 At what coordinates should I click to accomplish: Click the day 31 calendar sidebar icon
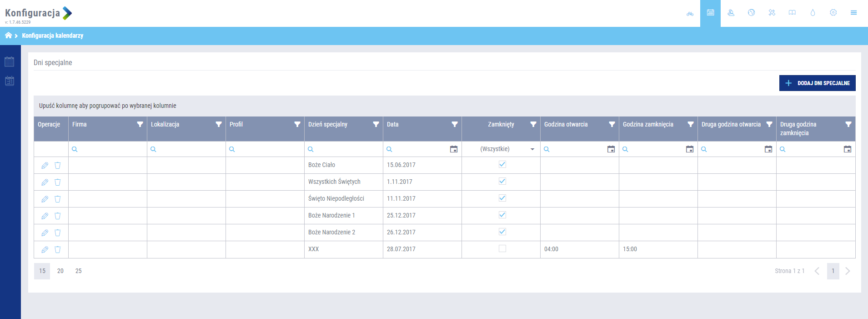[10, 81]
